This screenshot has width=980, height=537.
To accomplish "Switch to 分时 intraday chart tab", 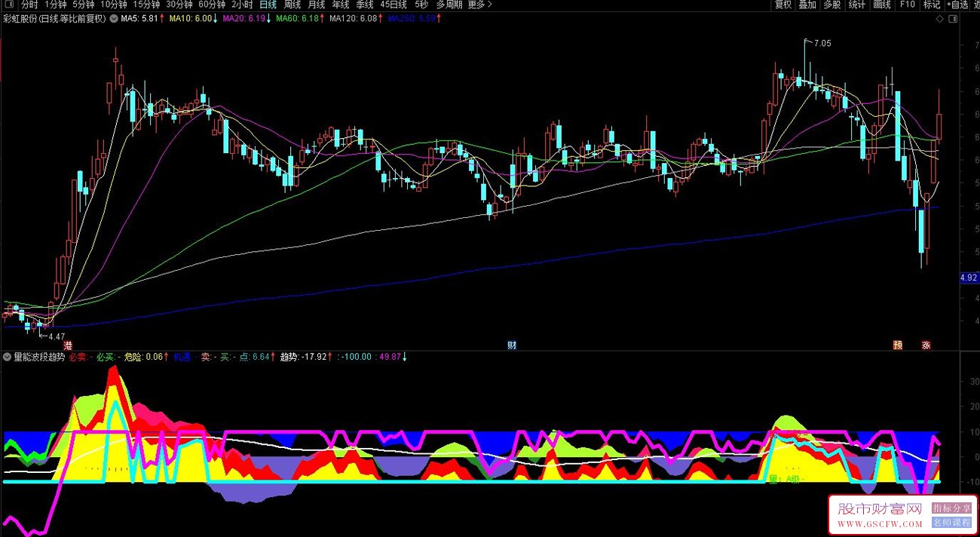I will pos(29,5).
